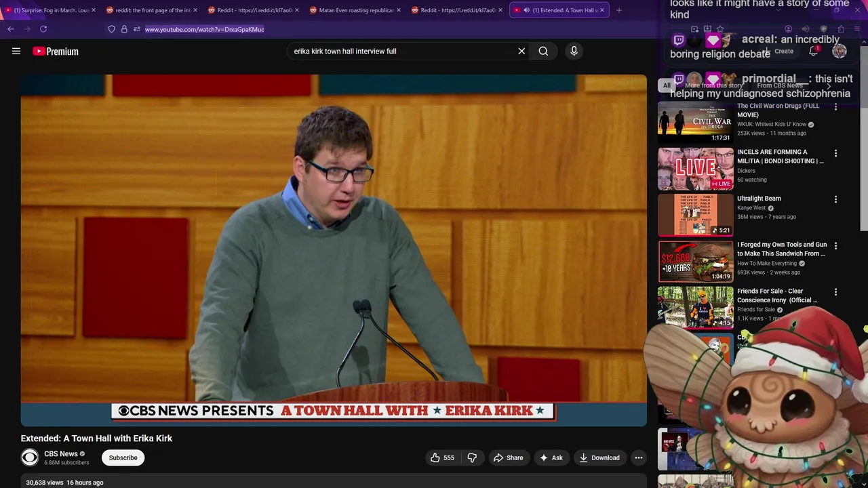Select the More from this story chip
The image size is (868, 488).
(713, 85)
